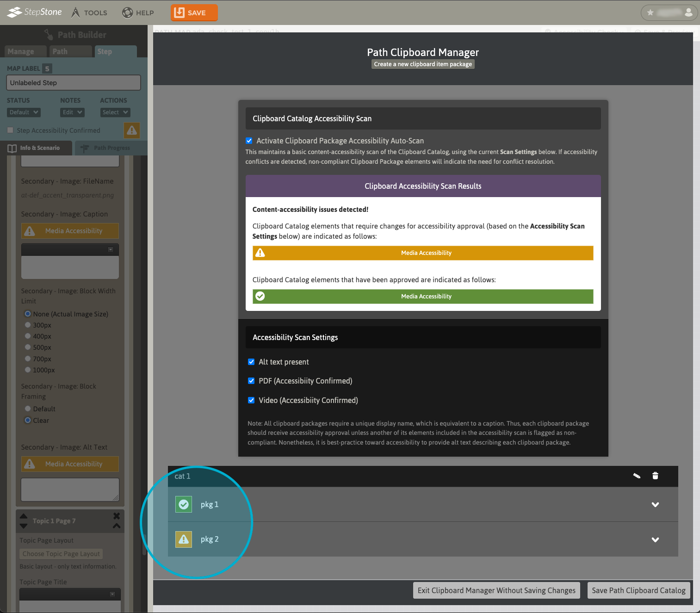Click the green checkmark icon beside pkg 1
This screenshot has height=613, width=700.
(184, 504)
